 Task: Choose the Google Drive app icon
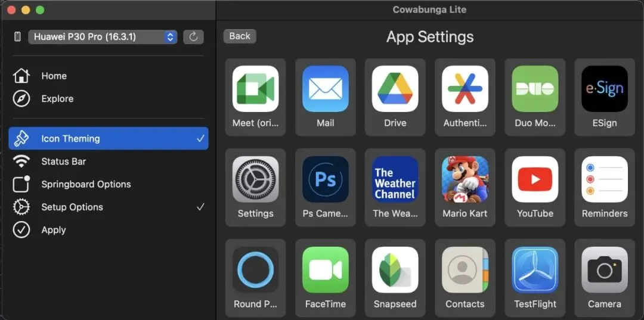395,89
